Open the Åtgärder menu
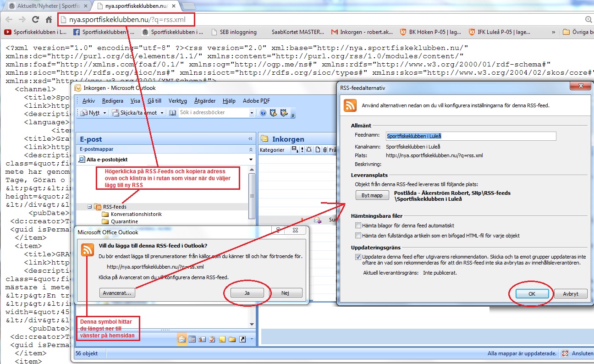Image resolution: width=594 pixels, height=364 pixels. tap(205, 101)
